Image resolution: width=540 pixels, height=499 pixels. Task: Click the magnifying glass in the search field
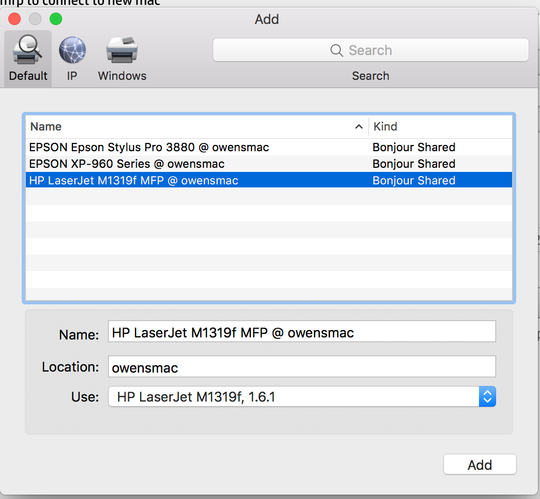pos(336,51)
